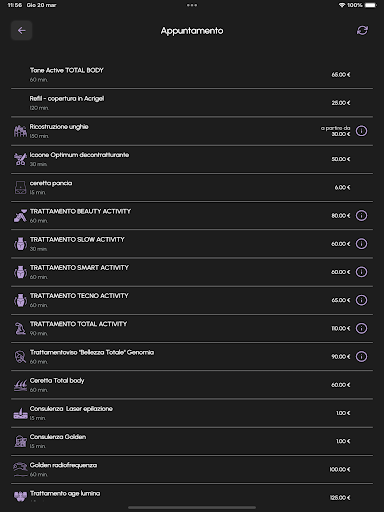Tap the ceretta pancia service icon
Image resolution: width=384 pixels, height=512 pixels.
coord(20,187)
